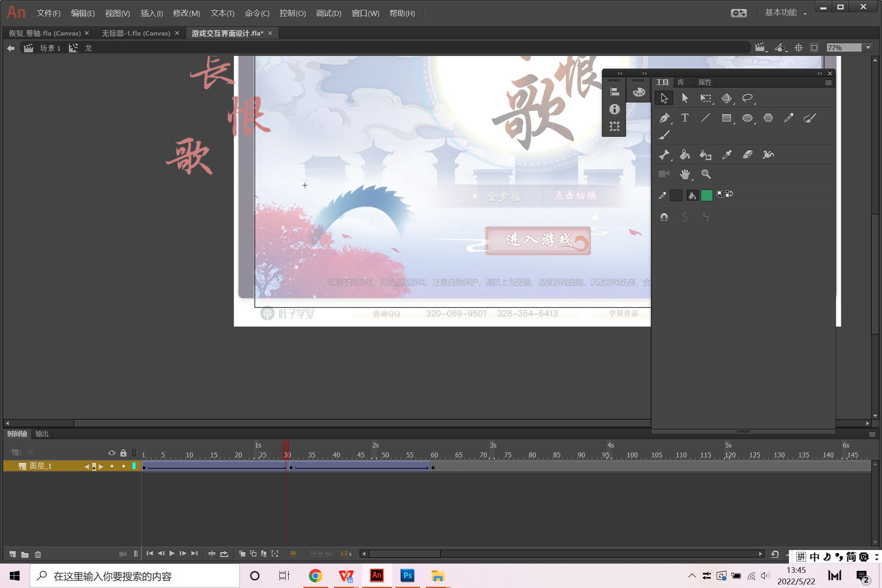This screenshot has height=588, width=882.
Task: Open the timeline panel options menu
Action: (x=872, y=434)
